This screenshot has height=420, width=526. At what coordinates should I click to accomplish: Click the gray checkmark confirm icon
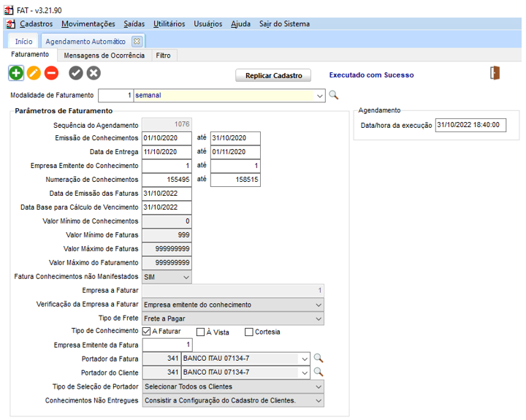tap(76, 72)
